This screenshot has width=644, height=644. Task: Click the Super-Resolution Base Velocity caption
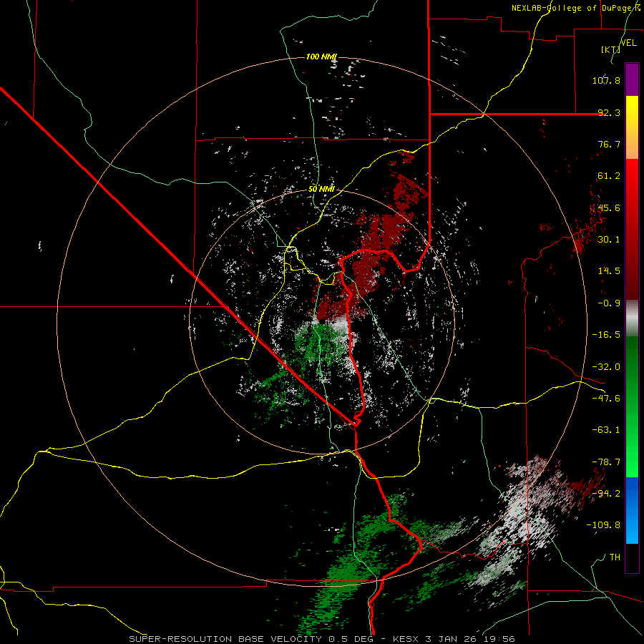coord(321,639)
